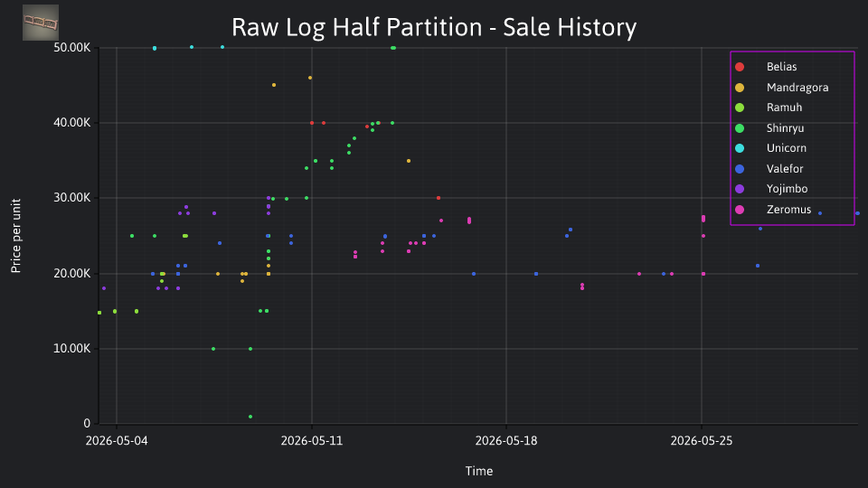The height and width of the screenshot is (488, 868).
Task: Click the Yojimbo purple legend marker
Action: tap(740, 189)
